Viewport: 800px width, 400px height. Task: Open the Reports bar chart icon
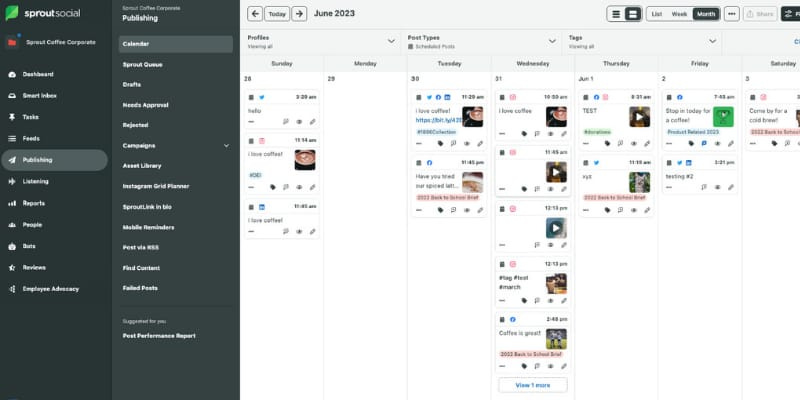(12, 203)
